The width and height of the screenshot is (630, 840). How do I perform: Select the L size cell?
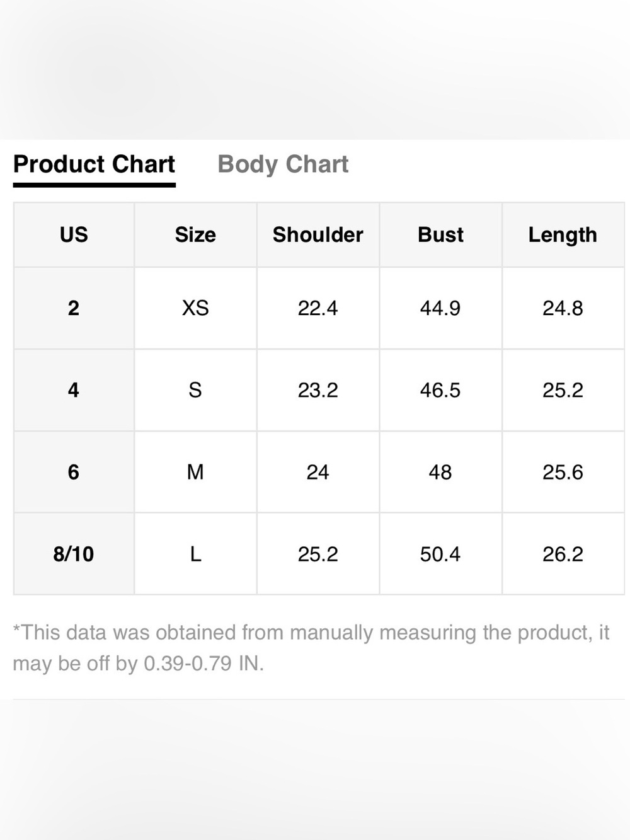(195, 554)
